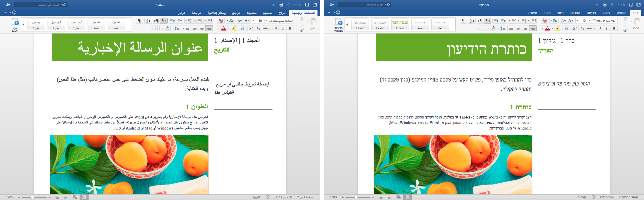Viewport: 644px width, 200px height.
Task: Click the proofing book icon in Hebrew status bar
Action: 593,197
